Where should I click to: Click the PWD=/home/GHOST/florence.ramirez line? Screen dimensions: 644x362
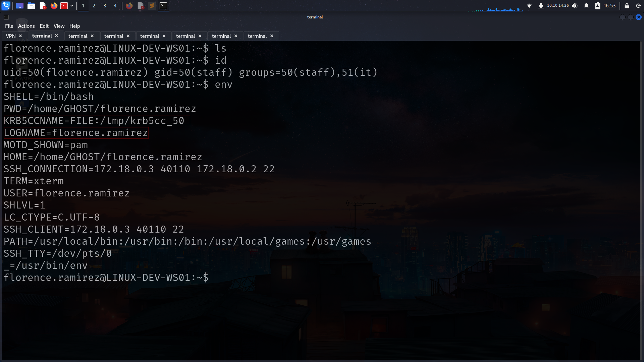click(100, 109)
